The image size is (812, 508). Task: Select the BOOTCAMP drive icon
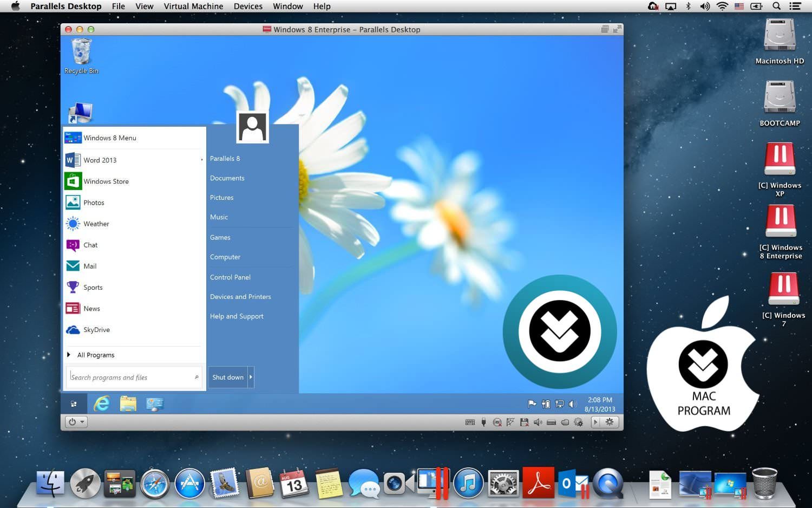click(780, 103)
